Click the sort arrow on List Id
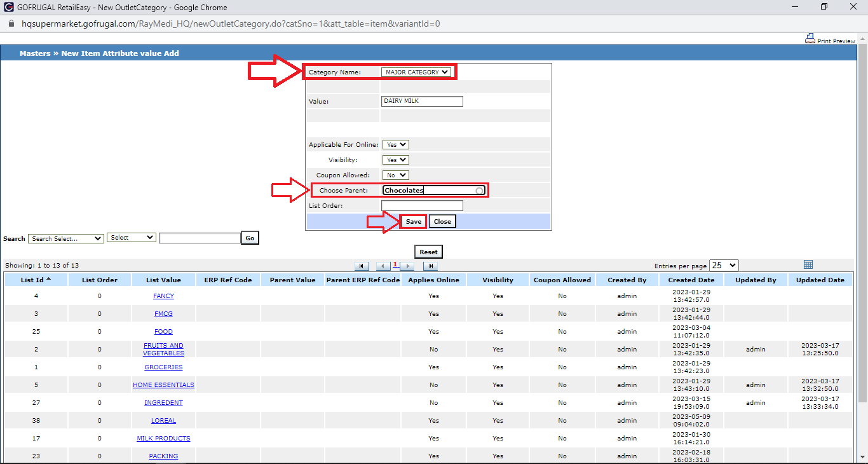Screen dimensions: 868x464 (49, 279)
